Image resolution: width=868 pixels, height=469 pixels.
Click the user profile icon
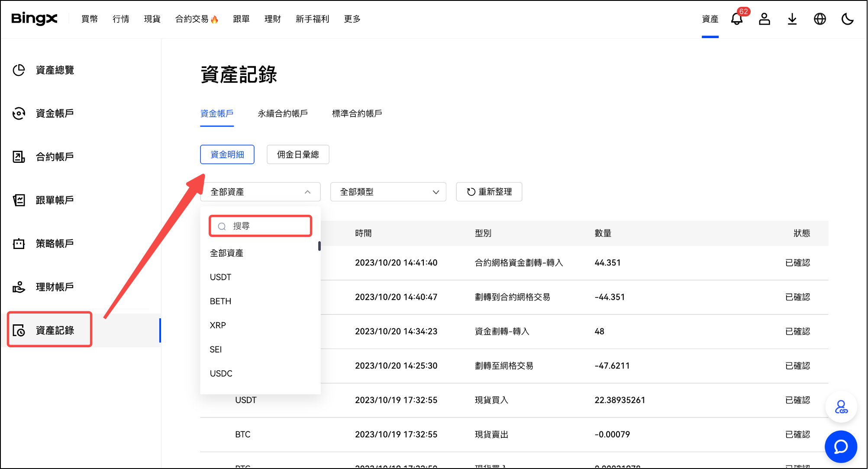764,19
